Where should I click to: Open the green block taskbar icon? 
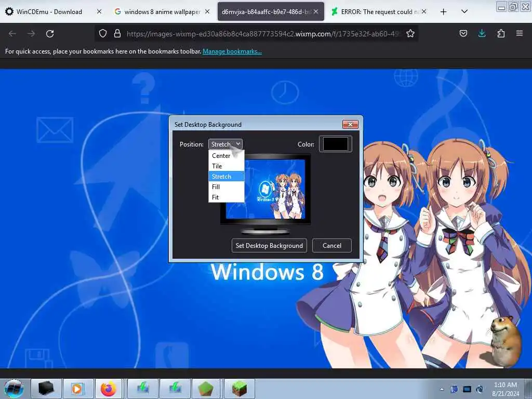coord(206,389)
